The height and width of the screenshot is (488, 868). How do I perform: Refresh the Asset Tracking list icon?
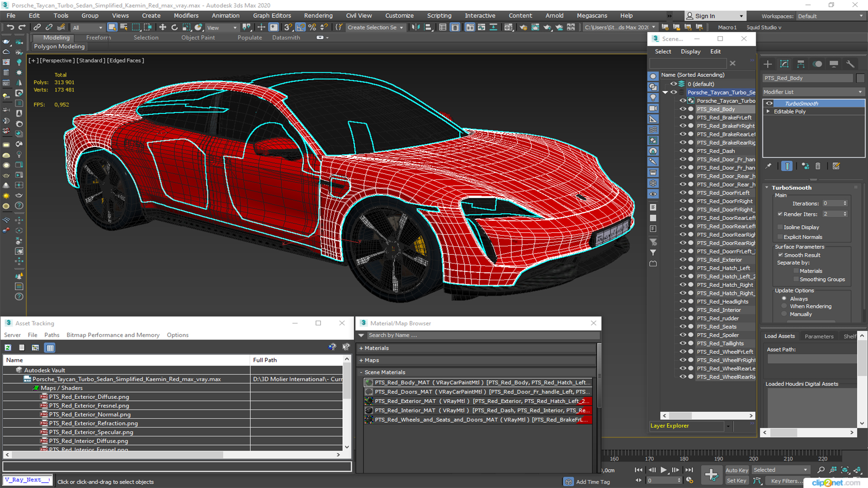pos(8,347)
